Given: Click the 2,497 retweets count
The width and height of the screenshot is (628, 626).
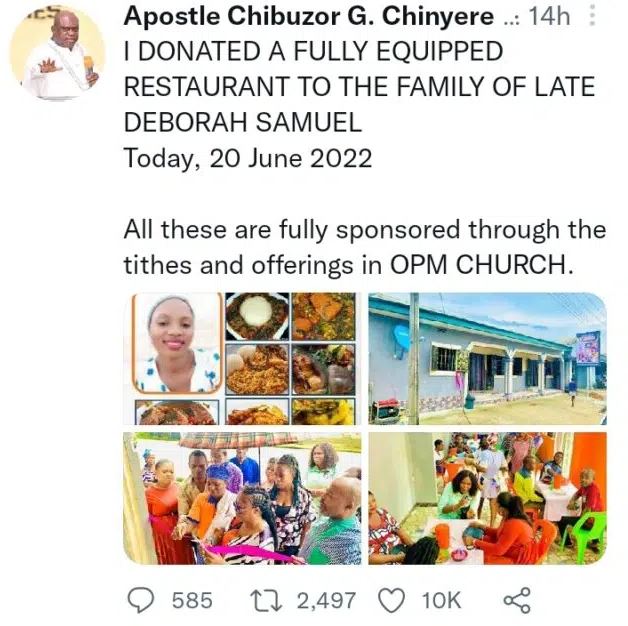Looking at the screenshot, I should pos(326,600).
